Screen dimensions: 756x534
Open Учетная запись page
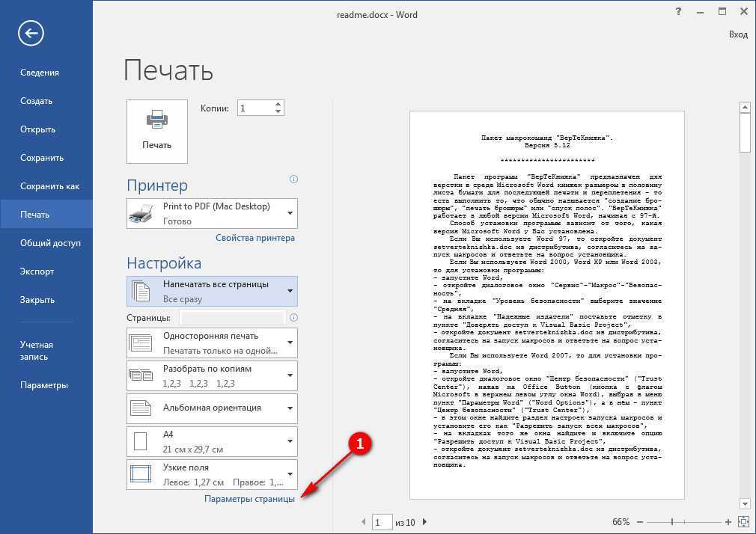coord(37,351)
